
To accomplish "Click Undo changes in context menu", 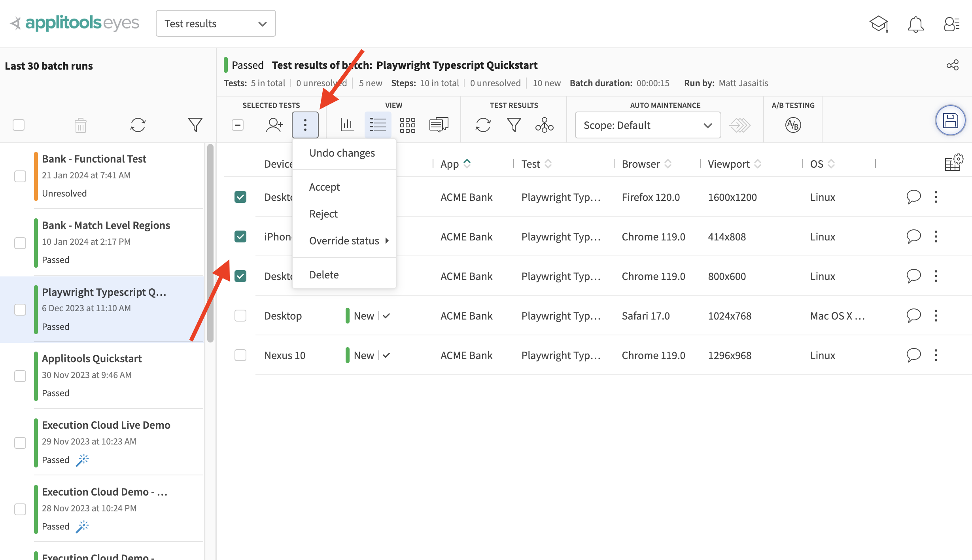I will tap(342, 152).
